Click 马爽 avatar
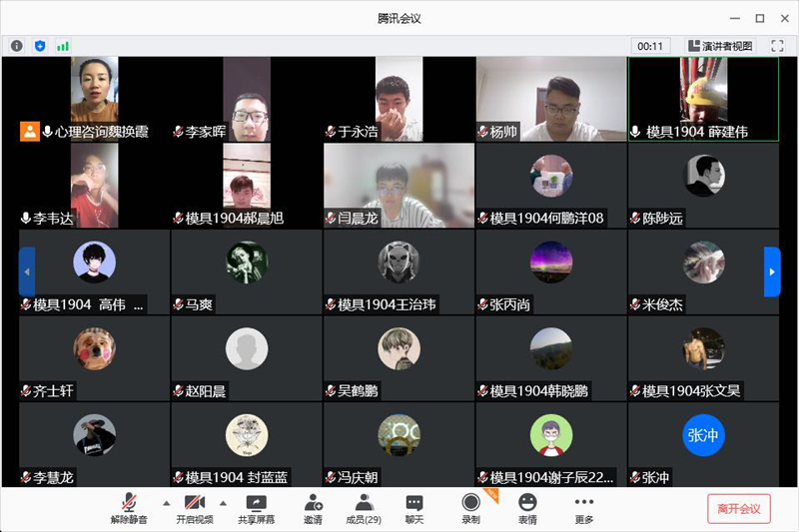799x532 pixels. [247, 263]
